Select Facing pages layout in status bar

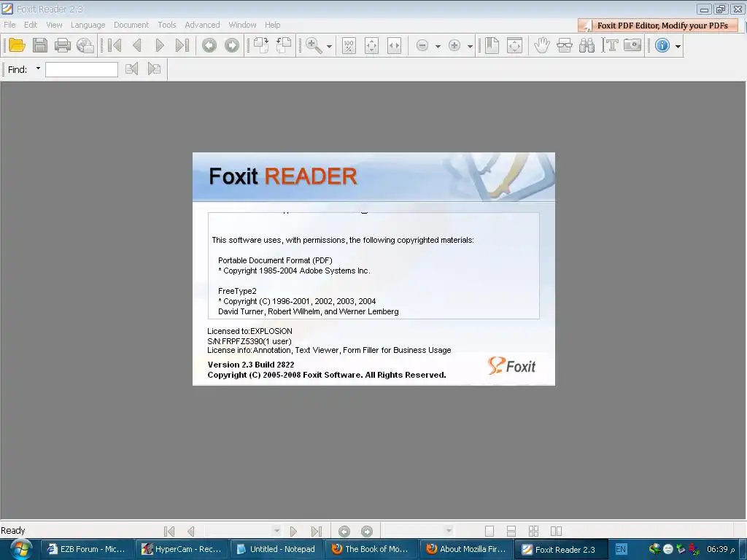pyautogui.click(x=556, y=531)
